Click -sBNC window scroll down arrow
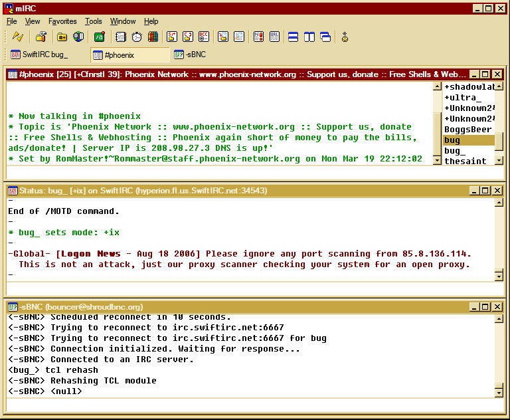Image resolution: width=510 pixels, height=420 pixels. coord(499,393)
